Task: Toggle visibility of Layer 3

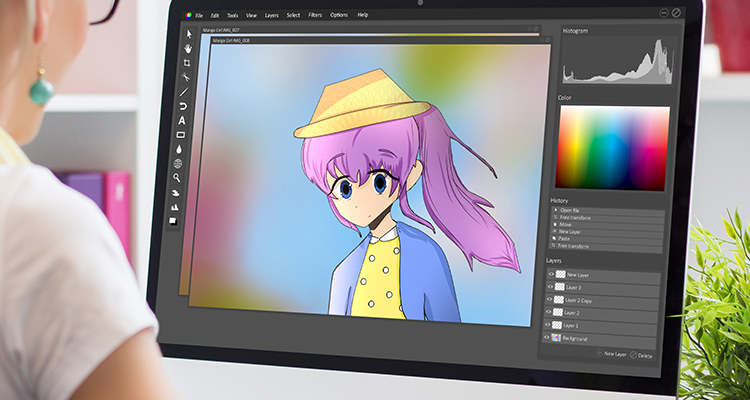Action: 551,287
